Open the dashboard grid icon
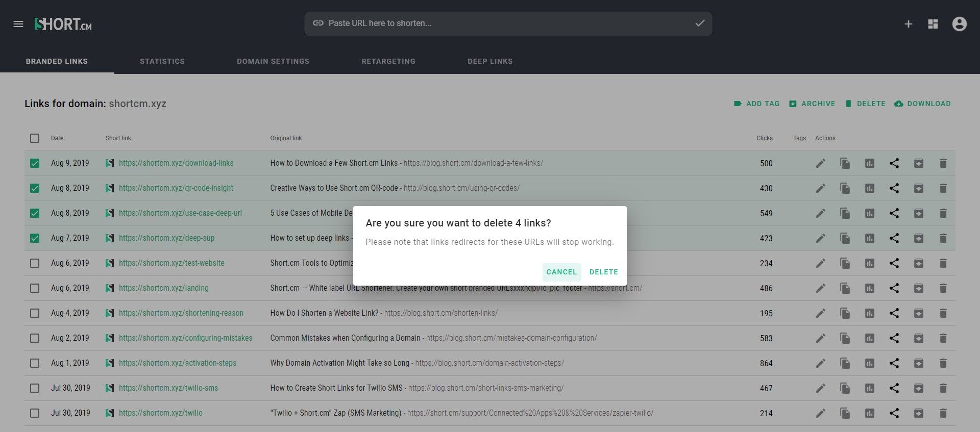 933,24
